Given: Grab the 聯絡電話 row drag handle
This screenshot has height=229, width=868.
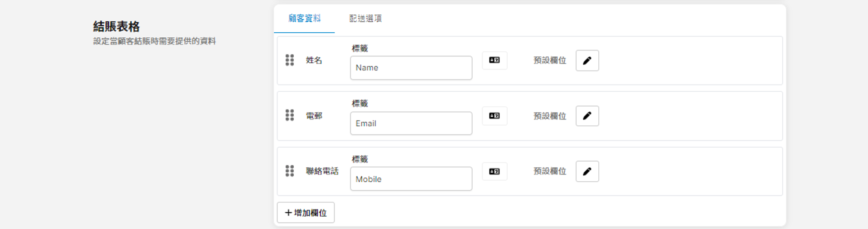Looking at the screenshot, I should 290,171.
